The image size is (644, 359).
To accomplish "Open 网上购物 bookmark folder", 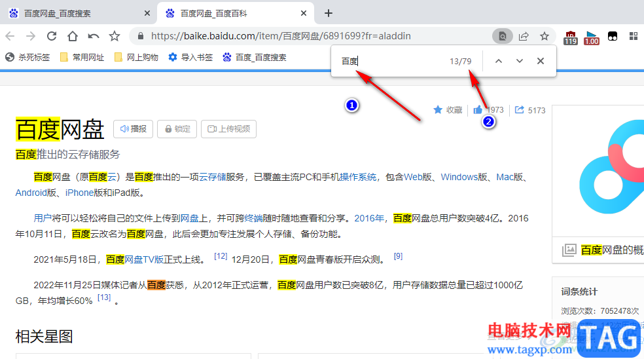I will coord(136,58).
